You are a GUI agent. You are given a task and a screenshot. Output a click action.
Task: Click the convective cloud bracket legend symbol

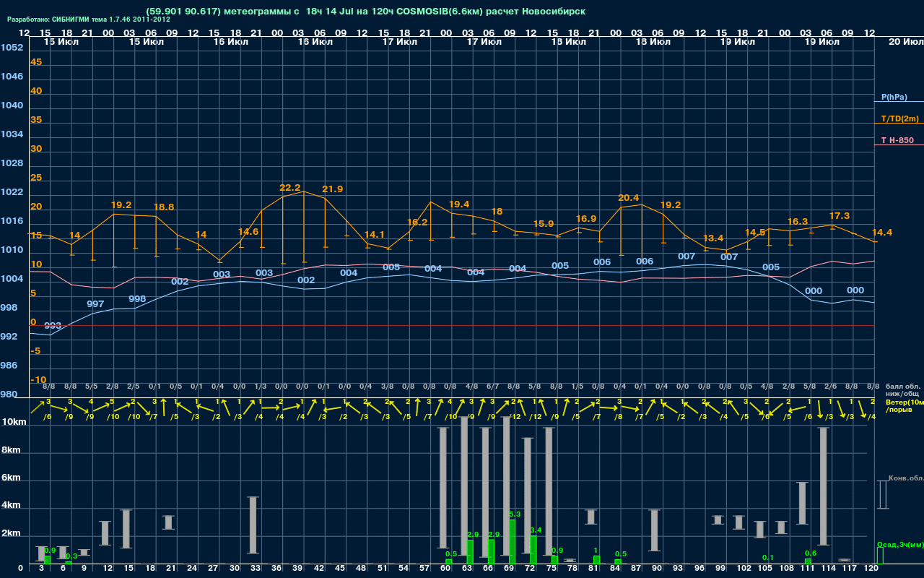[882, 495]
